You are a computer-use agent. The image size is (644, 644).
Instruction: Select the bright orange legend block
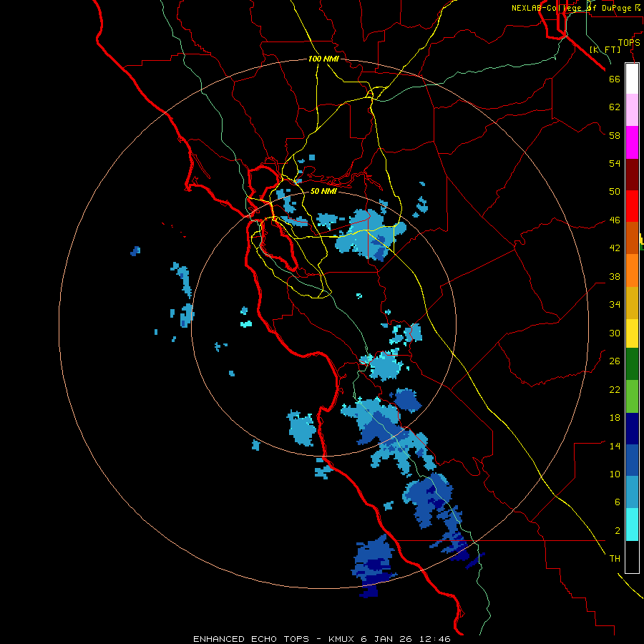click(632, 270)
